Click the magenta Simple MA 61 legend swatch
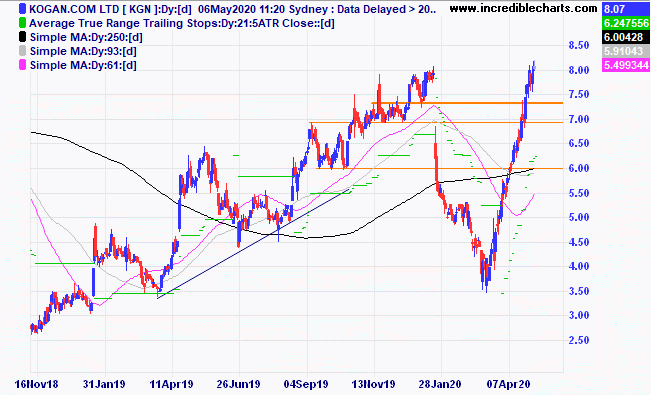 (x=22, y=65)
